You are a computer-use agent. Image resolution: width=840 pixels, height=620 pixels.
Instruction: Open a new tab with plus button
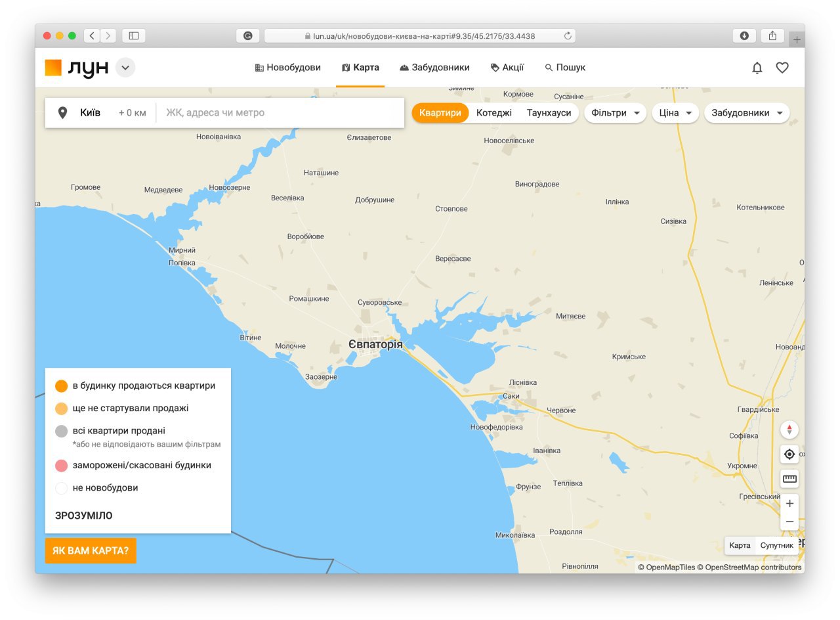(x=797, y=39)
